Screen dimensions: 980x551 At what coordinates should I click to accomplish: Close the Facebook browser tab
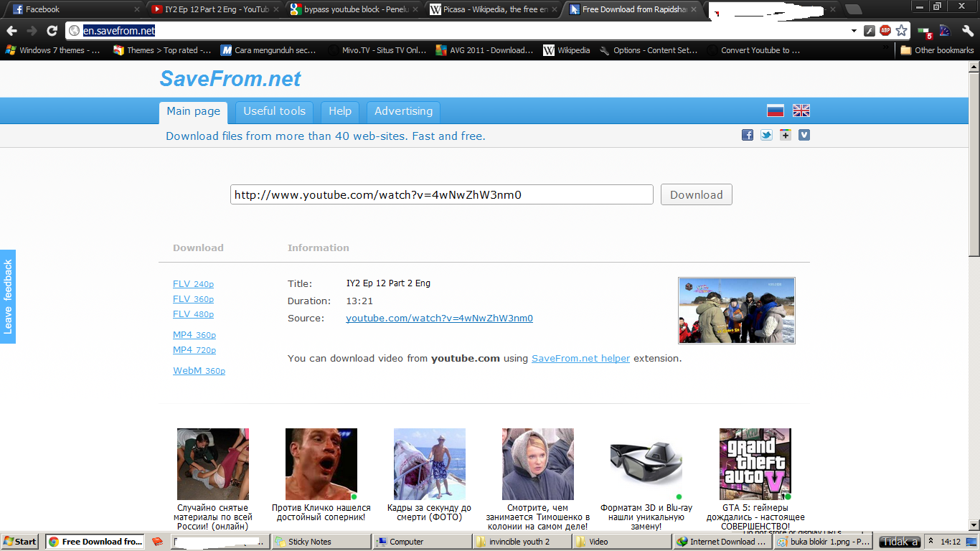pyautogui.click(x=137, y=9)
